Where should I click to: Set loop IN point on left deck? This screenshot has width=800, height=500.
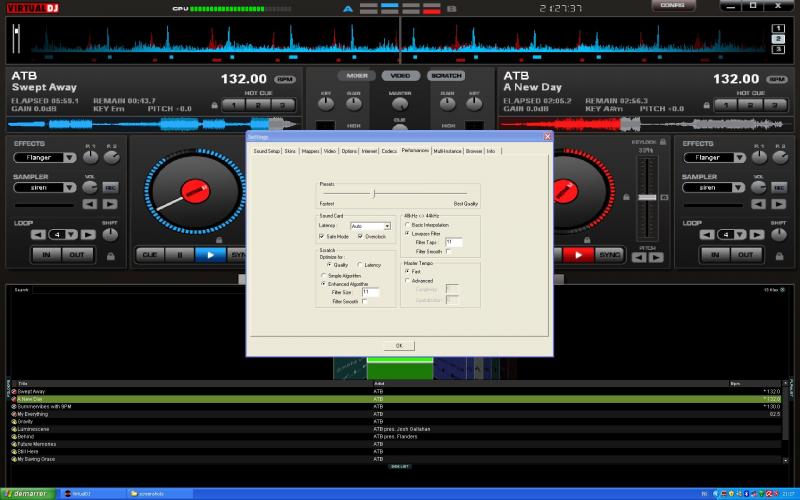coord(45,255)
